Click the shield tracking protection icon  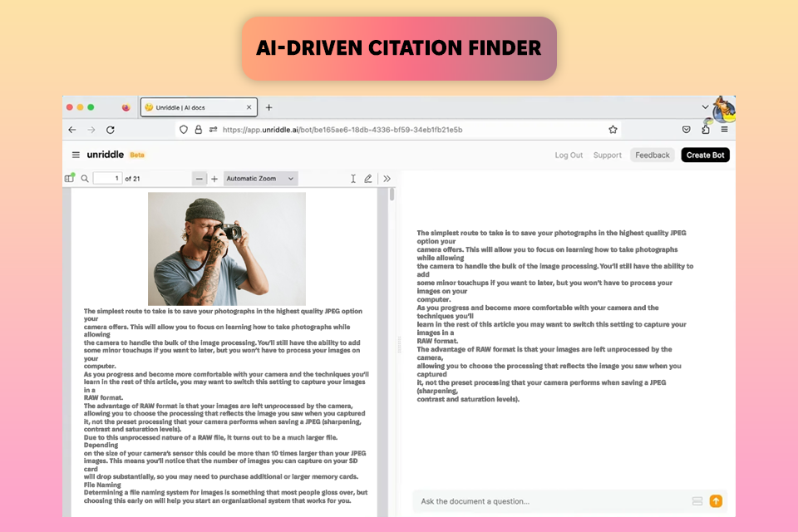tap(184, 130)
